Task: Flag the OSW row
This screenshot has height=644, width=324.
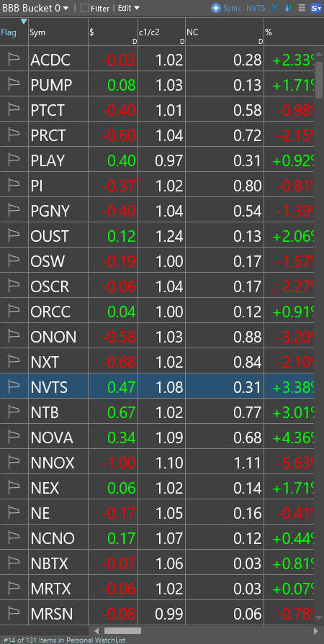Action: (14, 261)
